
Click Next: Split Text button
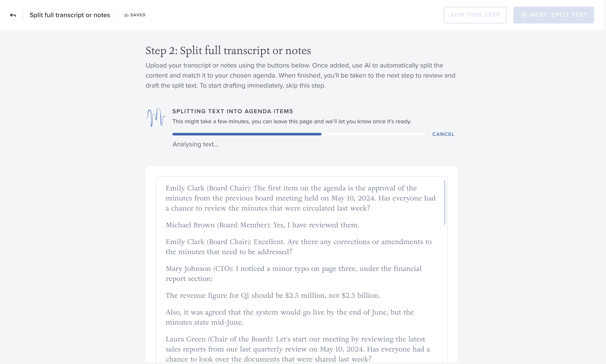click(x=554, y=15)
